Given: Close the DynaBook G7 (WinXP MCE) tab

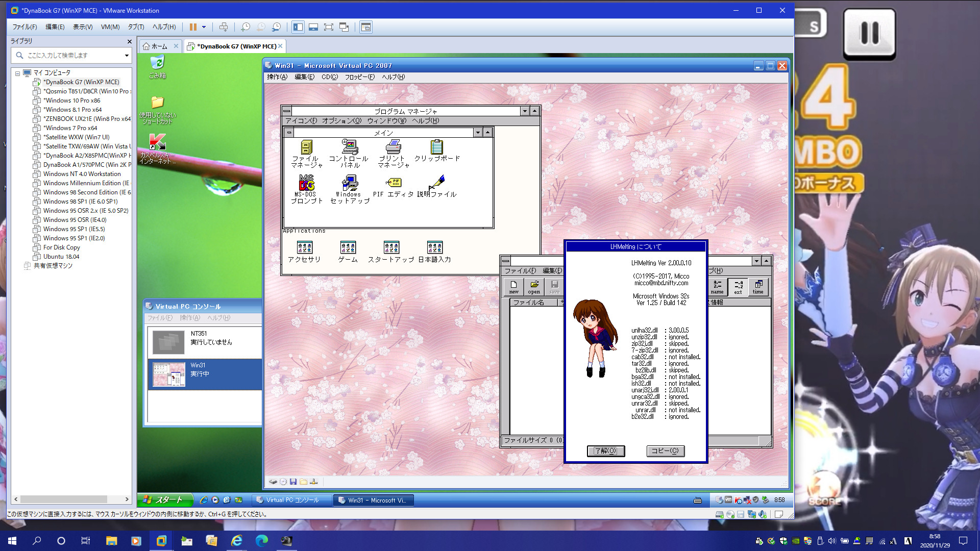Looking at the screenshot, I should point(280,46).
